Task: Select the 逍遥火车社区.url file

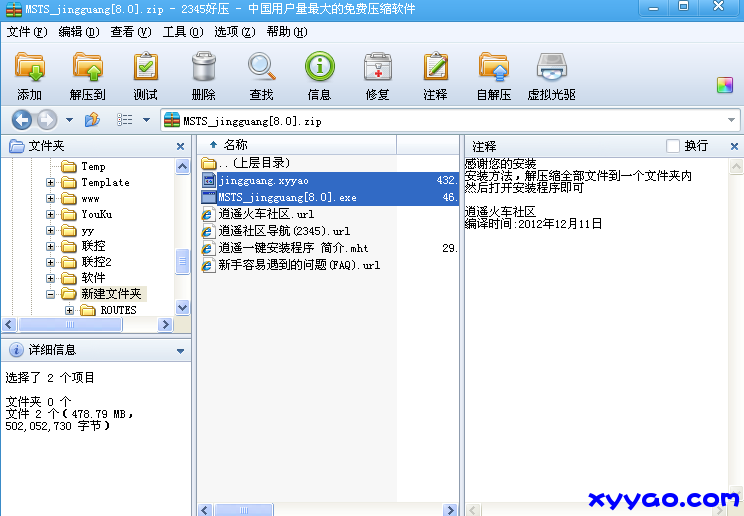Action: tap(266, 214)
